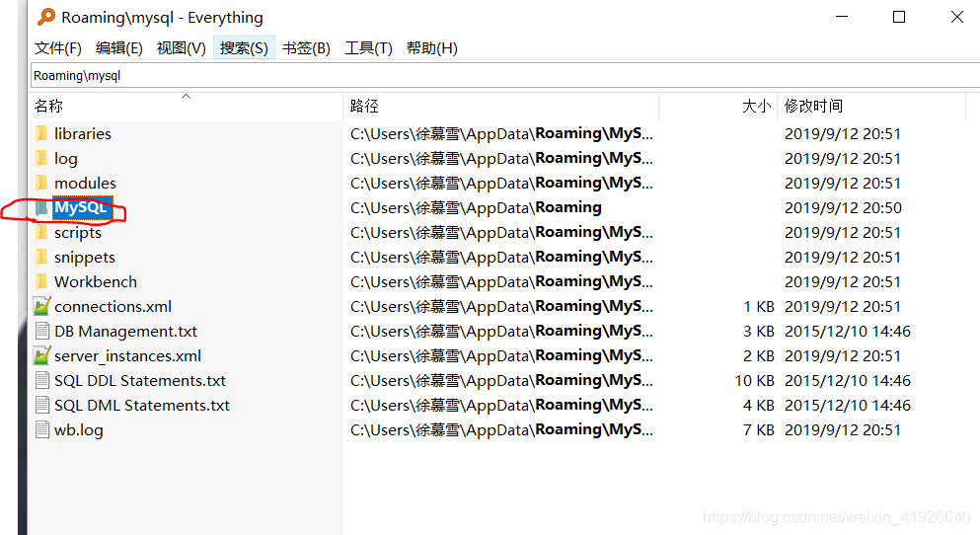Select the wb.log file name
This screenshot has width=980, height=535.
point(79,430)
